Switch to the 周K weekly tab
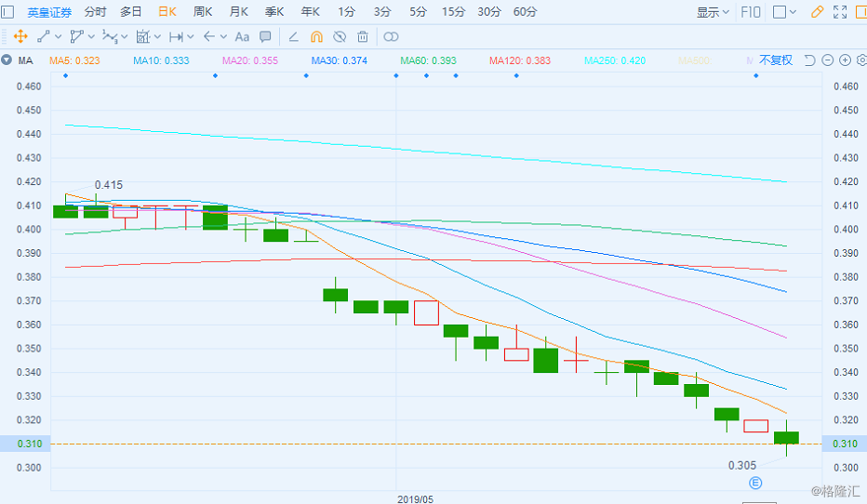Image resolution: width=867 pixels, height=504 pixels. (x=203, y=12)
